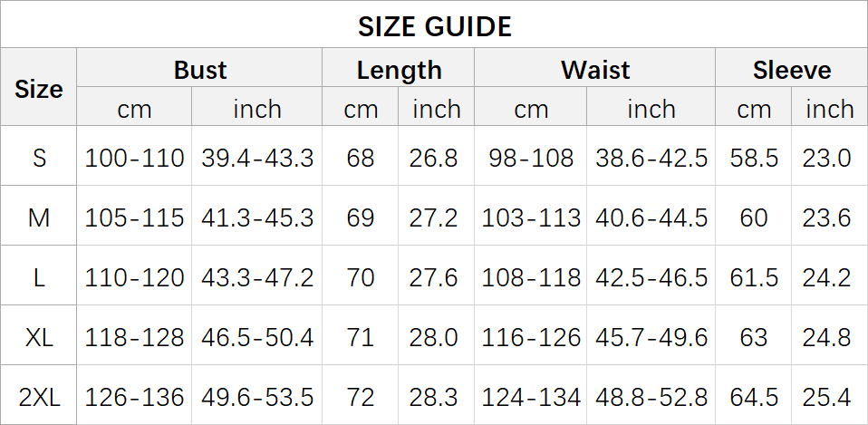Select the S size row label
Screen dimensions: 868x425
pyautogui.click(x=39, y=158)
